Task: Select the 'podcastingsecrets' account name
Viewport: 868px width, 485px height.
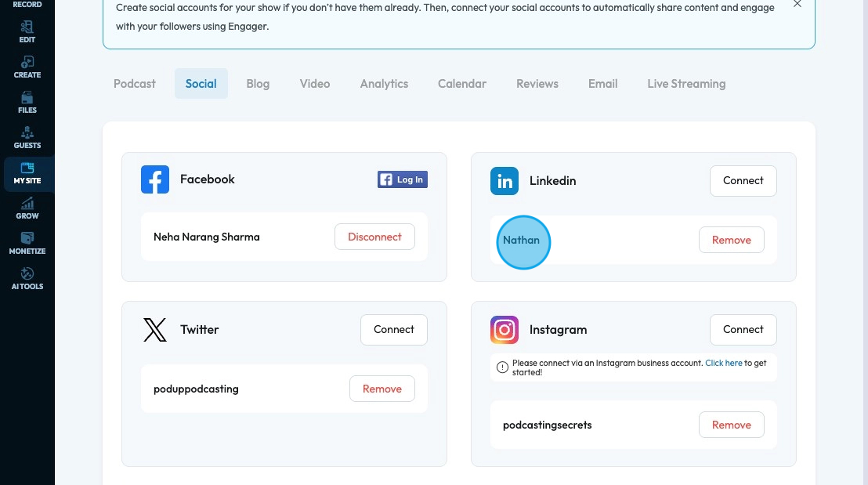Action: tap(547, 425)
